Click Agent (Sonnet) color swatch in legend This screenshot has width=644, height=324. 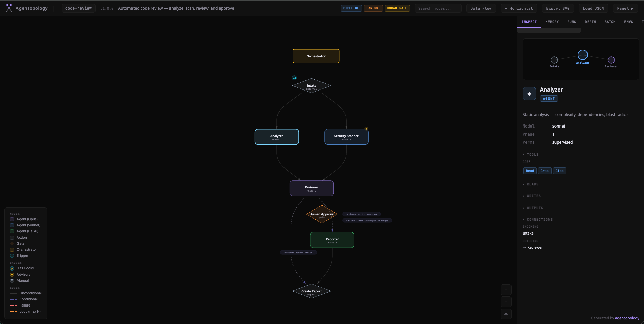tap(12, 225)
